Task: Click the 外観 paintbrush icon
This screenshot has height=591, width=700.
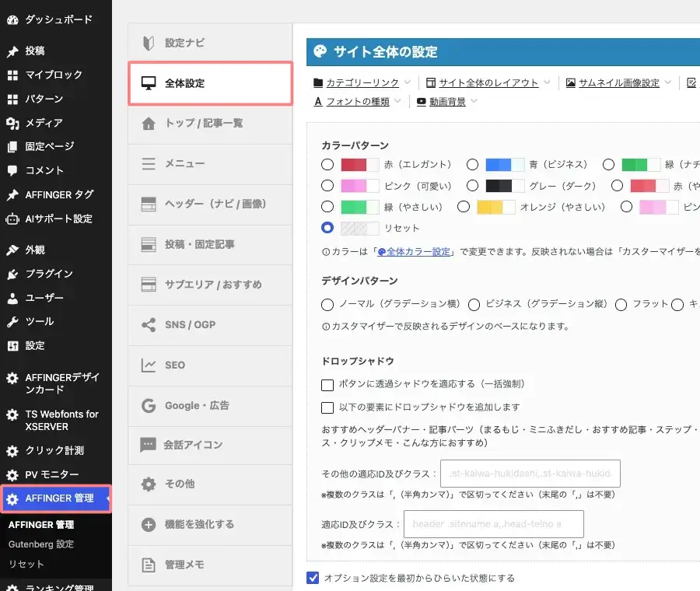Action: point(12,250)
